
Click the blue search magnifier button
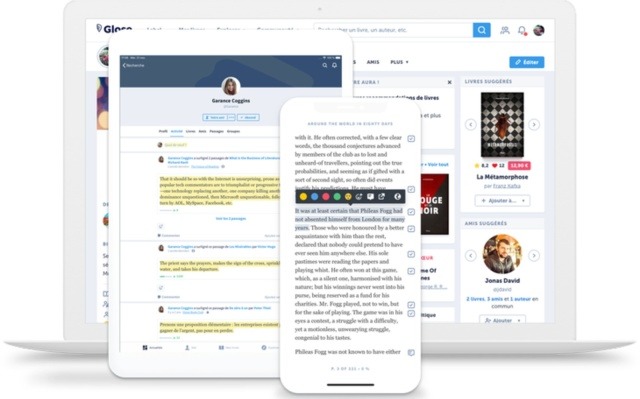point(482,30)
